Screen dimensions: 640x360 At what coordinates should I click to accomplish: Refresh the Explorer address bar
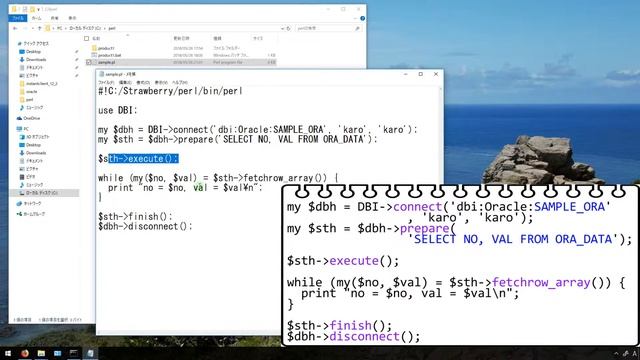(289, 29)
